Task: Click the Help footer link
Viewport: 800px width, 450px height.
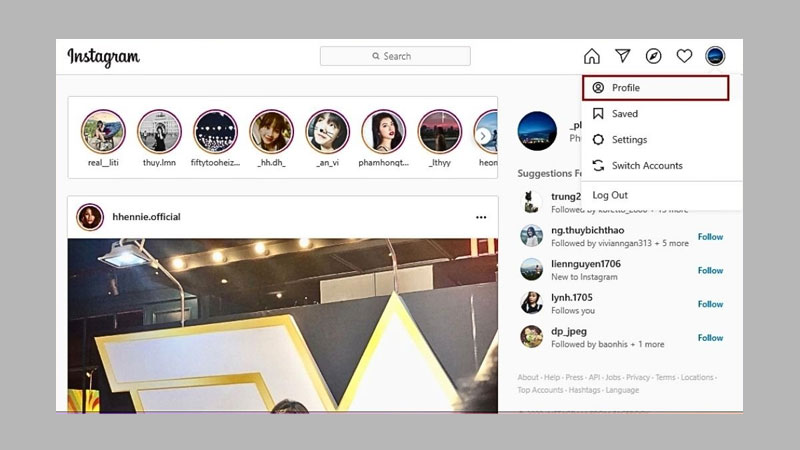Action: pos(552,378)
